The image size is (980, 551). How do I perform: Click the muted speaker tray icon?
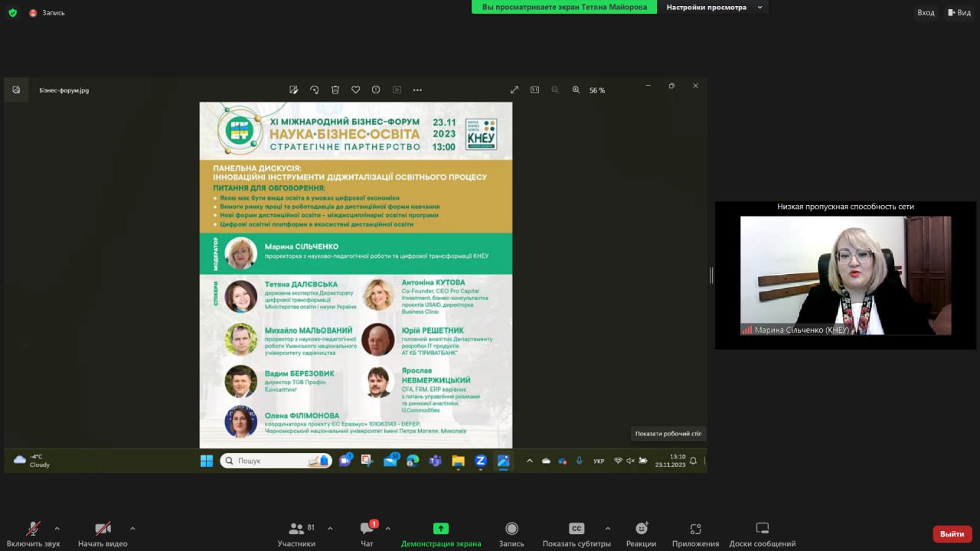(x=630, y=461)
